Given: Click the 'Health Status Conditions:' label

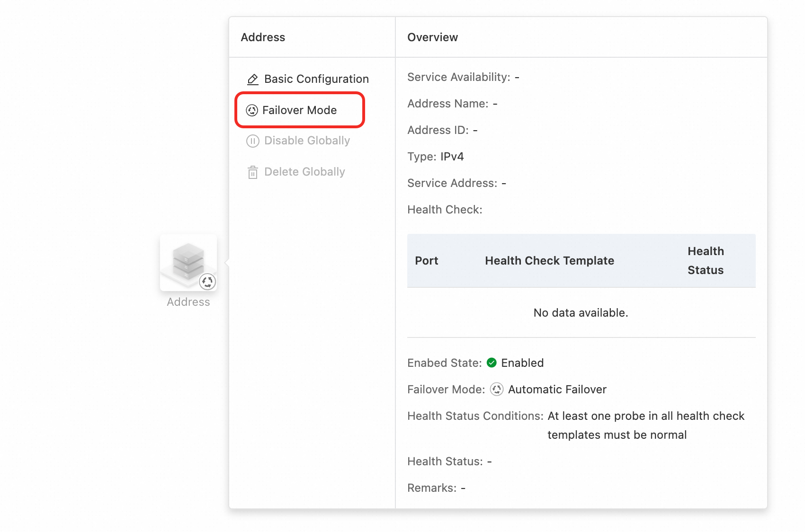Looking at the screenshot, I should (x=475, y=416).
